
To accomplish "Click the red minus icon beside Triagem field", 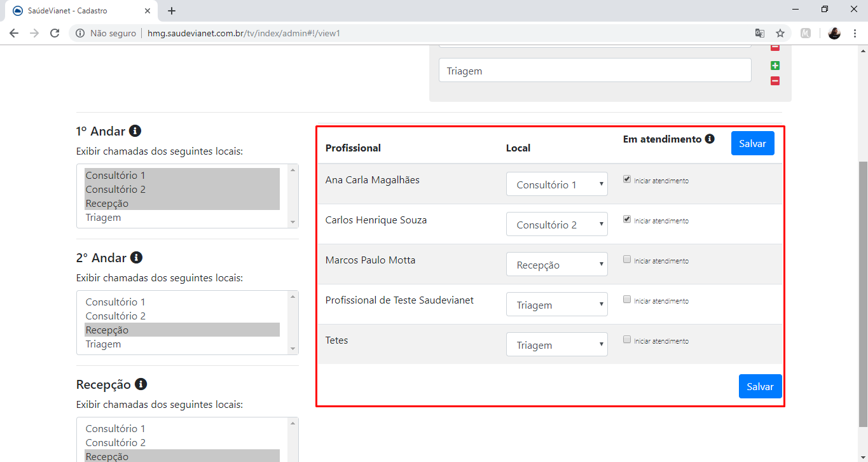I will pos(775,81).
